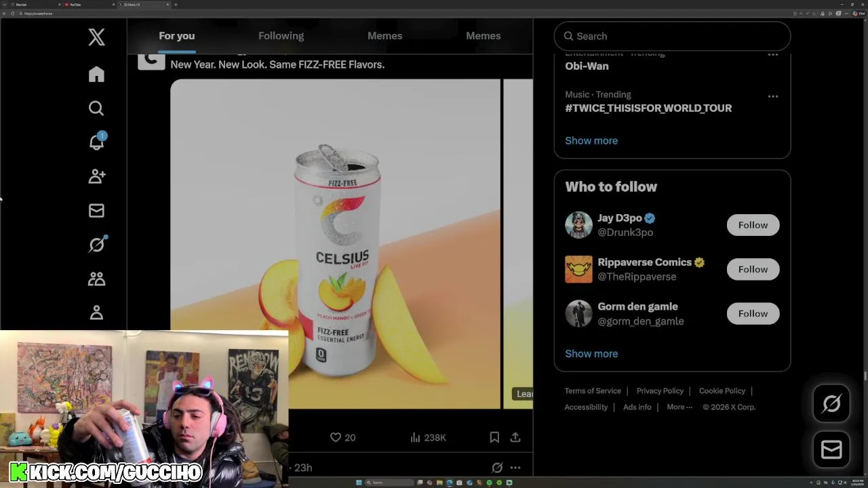Click Rippaverse Comics avatar
868x488 pixels.
coord(578,269)
